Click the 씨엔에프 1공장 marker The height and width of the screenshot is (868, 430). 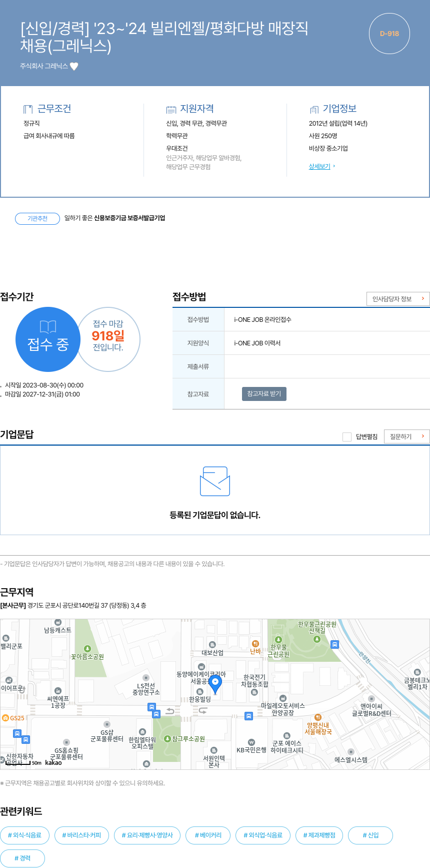click(57, 691)
